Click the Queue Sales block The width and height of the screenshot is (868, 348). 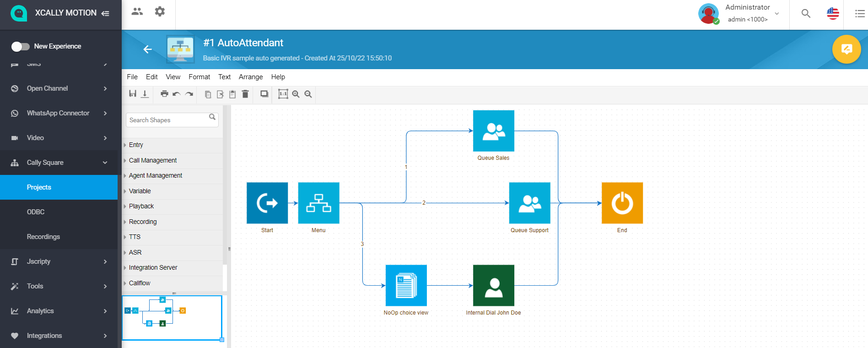click(x=493, y=130)
